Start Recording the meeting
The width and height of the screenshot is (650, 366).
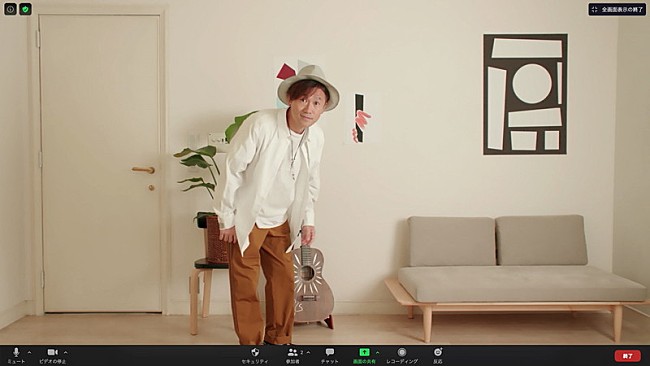click(x=402, y=356)
